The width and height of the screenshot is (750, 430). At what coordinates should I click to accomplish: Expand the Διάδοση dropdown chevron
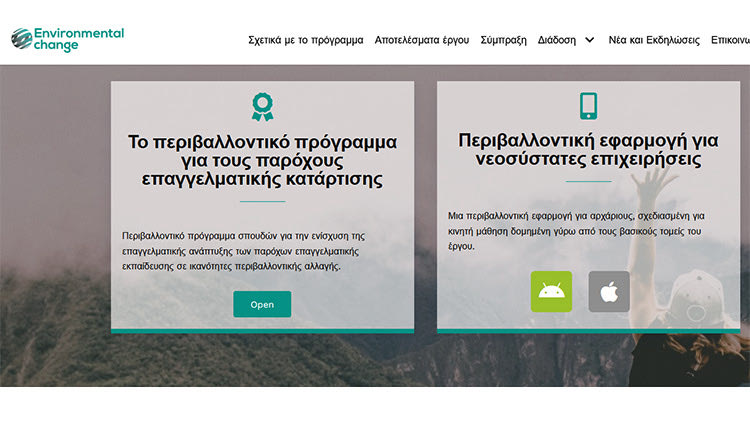590,40
